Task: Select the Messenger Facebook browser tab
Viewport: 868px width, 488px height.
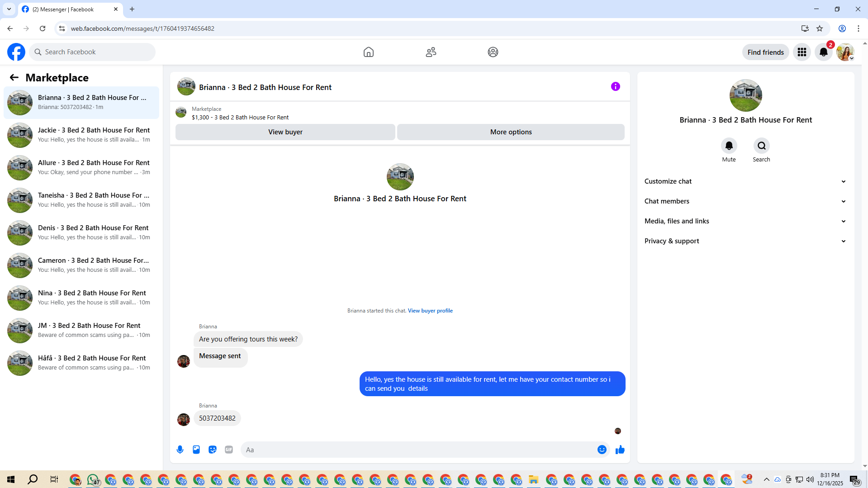Action: coord(70,9)
